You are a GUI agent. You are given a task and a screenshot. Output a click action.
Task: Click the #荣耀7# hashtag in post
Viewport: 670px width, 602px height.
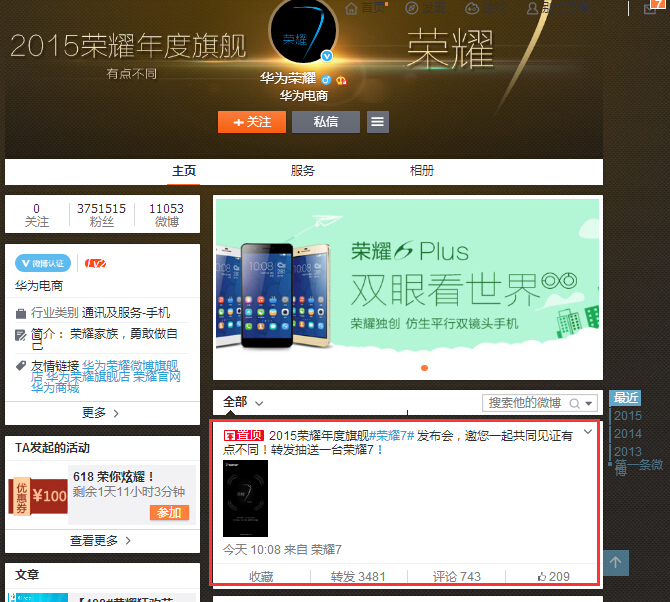[x=392, y=436]
